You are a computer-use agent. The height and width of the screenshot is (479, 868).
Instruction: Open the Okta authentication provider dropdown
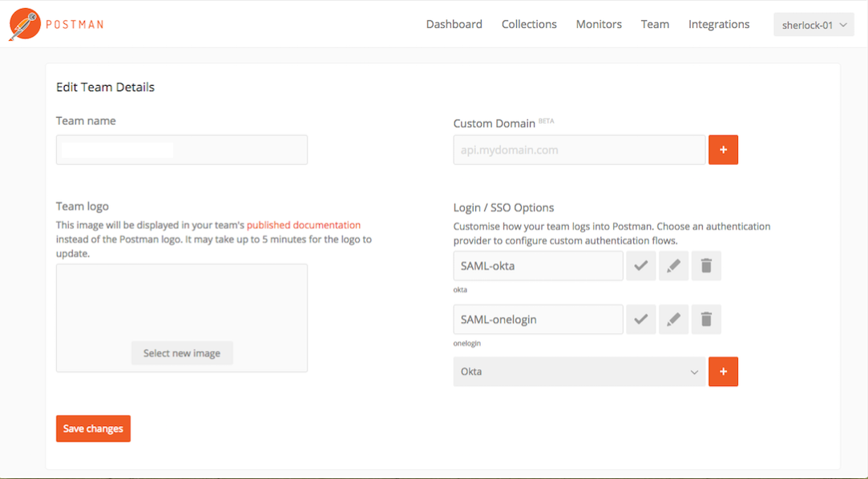579,372
